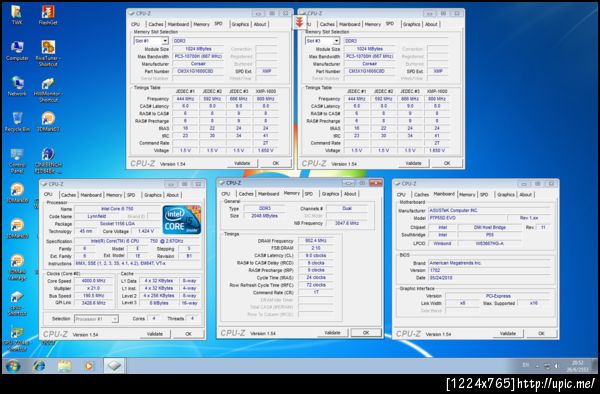Click the NB Frequency value field
600x394 pixels.
click(x=347, y=223)
